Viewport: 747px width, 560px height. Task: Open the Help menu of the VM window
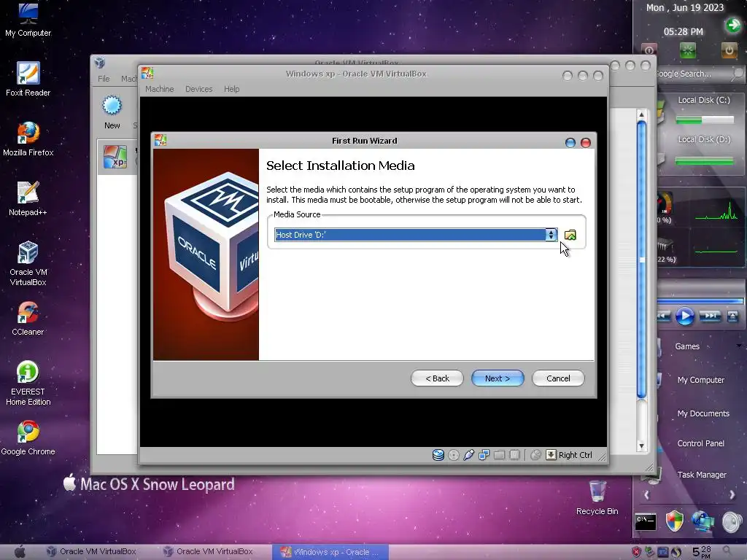[x=231, y=89]
